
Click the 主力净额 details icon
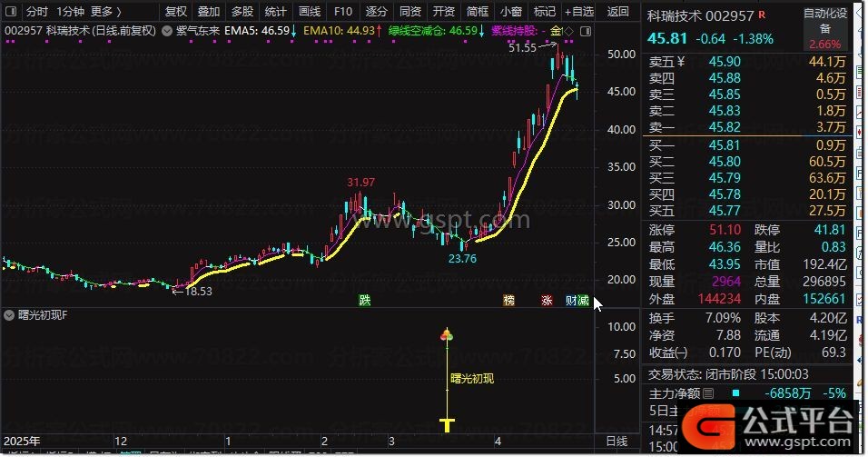(708, 393)
